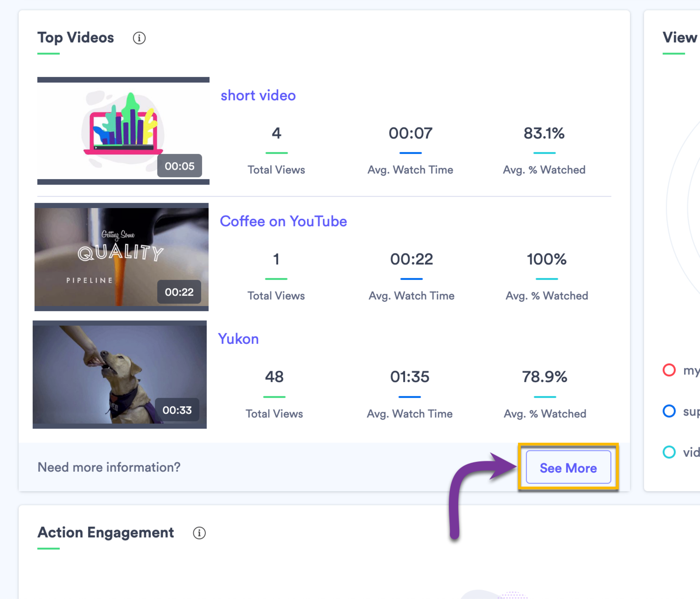Open the Yukon dog thumbnail
The width and height of the screenshot is (700, 599).
point(120,374)
